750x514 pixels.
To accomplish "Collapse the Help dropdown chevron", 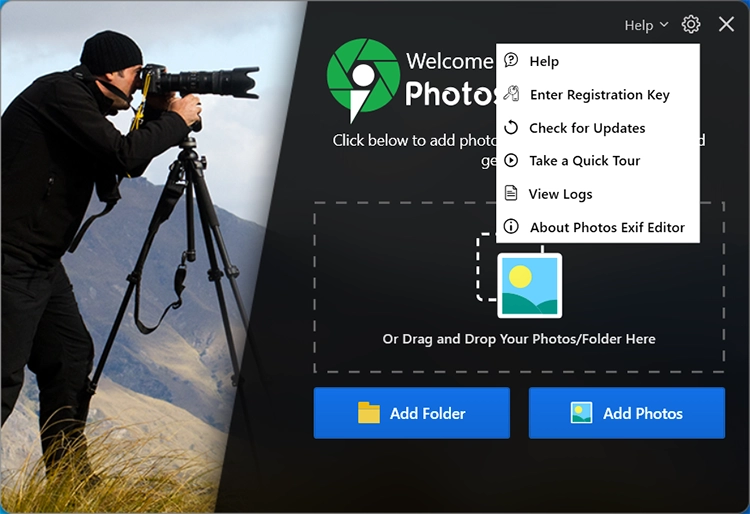I will [x=664, y=25].
